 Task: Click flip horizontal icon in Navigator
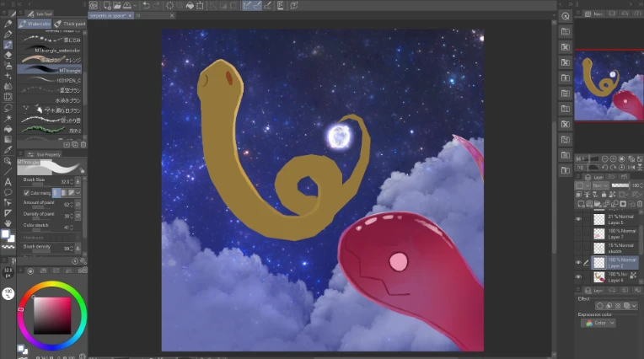[631, 167]
